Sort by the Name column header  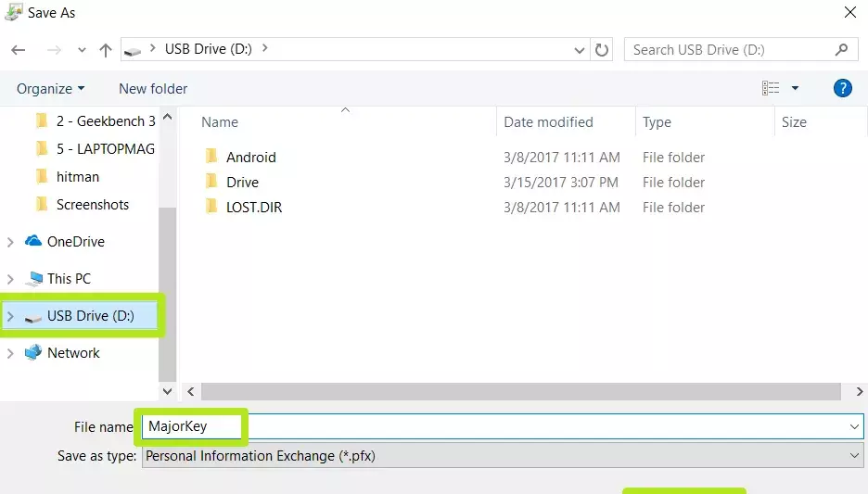220,121
